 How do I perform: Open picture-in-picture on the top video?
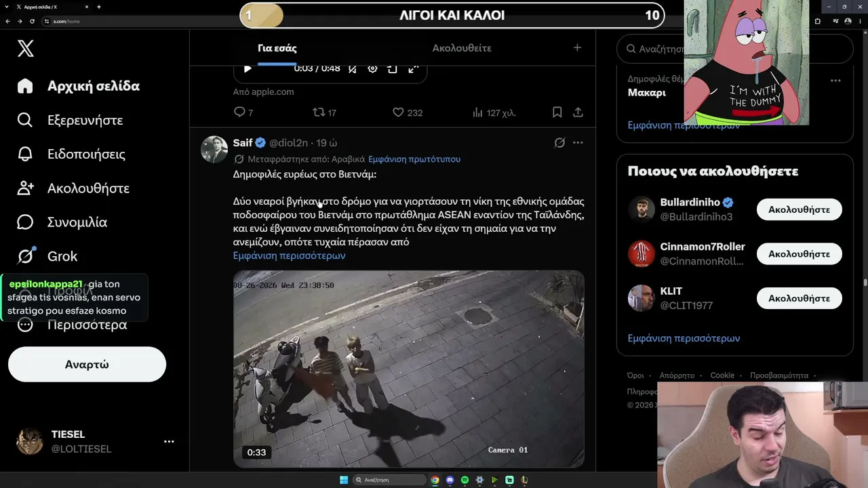[x=392, y=68]
